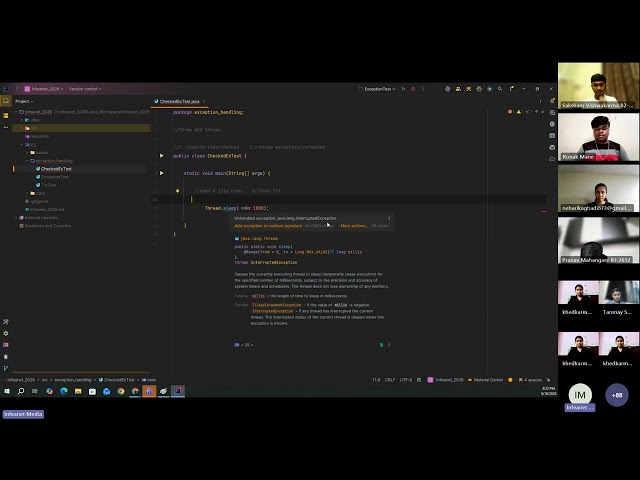Expand the basics package

tap(27, 153)
